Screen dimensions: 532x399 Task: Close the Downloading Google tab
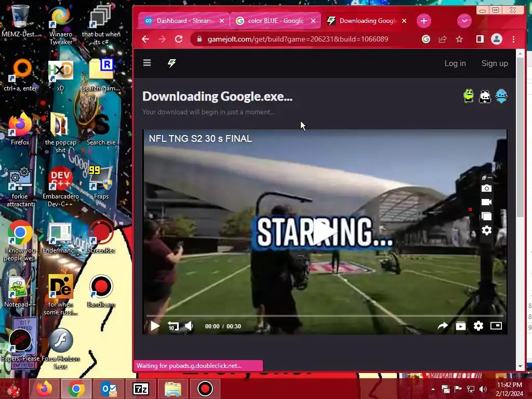[x=404, y=21]
